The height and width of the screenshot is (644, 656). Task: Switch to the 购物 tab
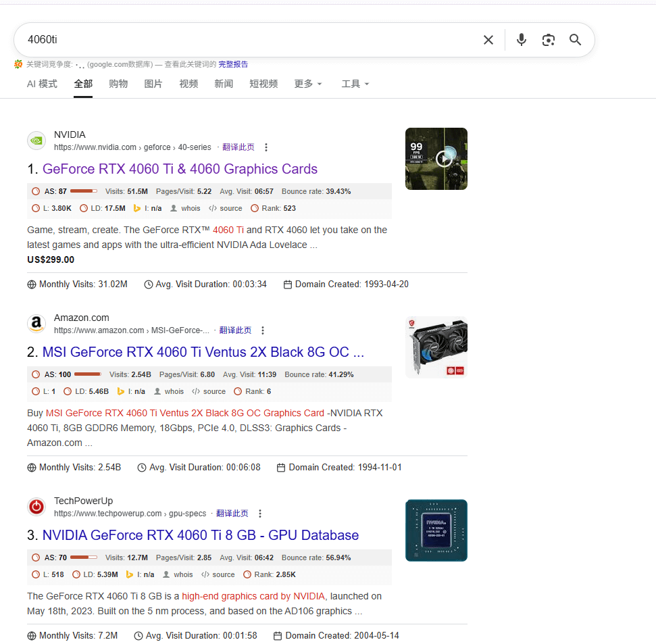[118, 84]
